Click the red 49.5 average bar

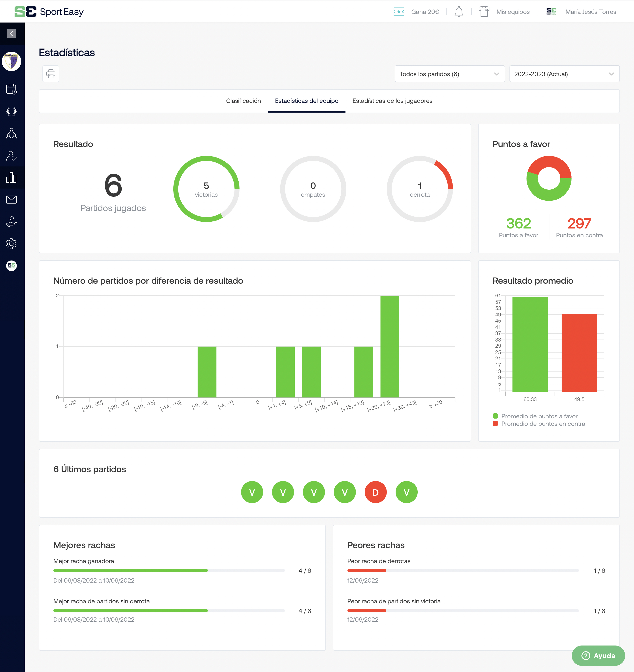click(579, 353)
